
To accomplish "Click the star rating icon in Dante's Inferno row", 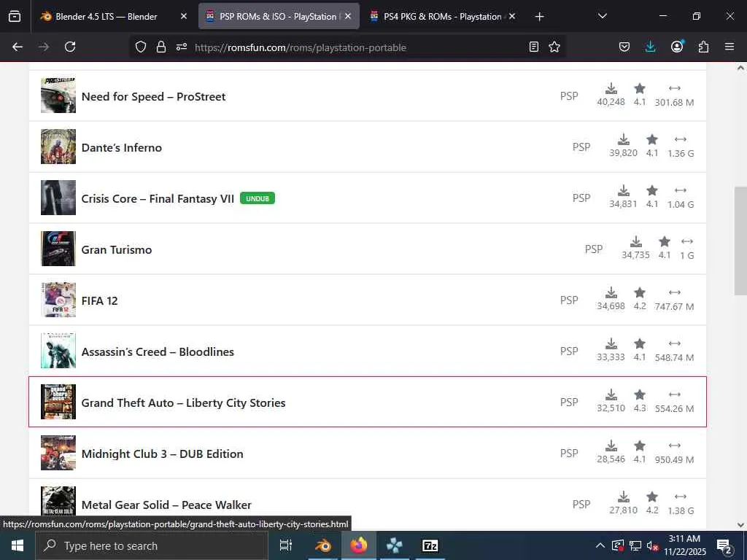I will tap(652, 139).
